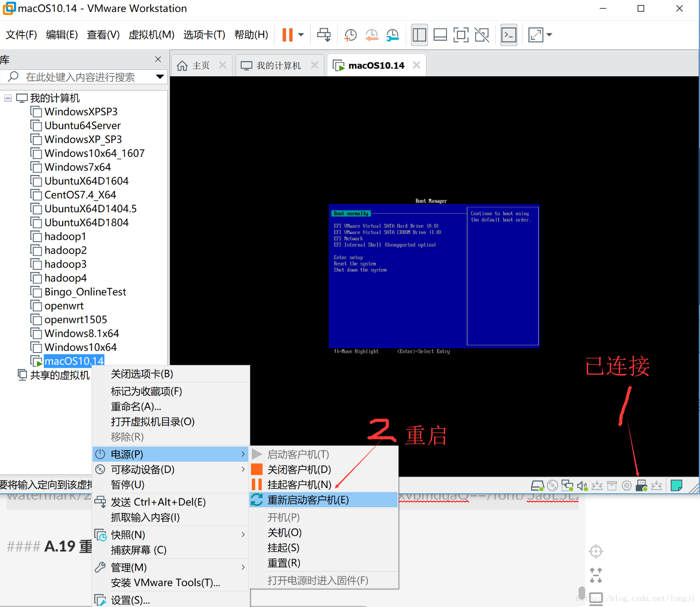700x607 pixels.
Task: Select Windows10x64_1607 in the library
Action: click(95, 153)
